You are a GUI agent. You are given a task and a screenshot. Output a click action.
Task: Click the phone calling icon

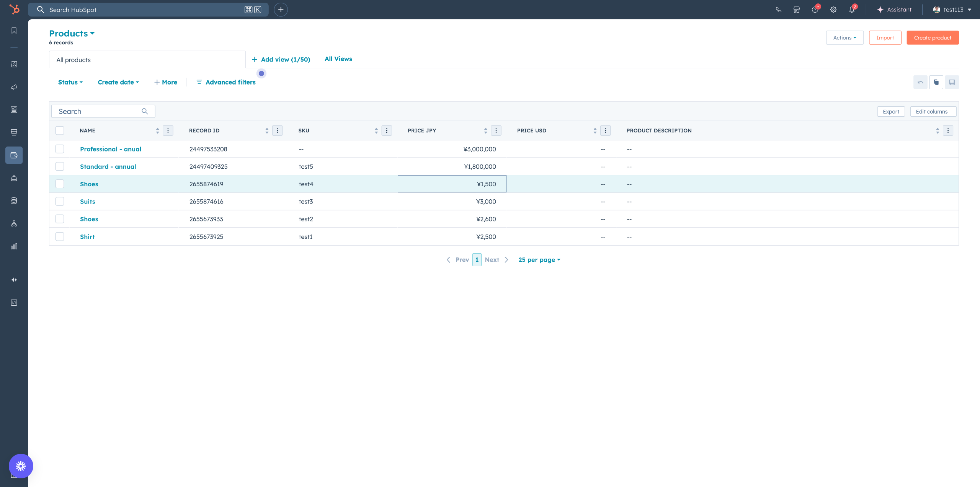(x=779, y=10)
